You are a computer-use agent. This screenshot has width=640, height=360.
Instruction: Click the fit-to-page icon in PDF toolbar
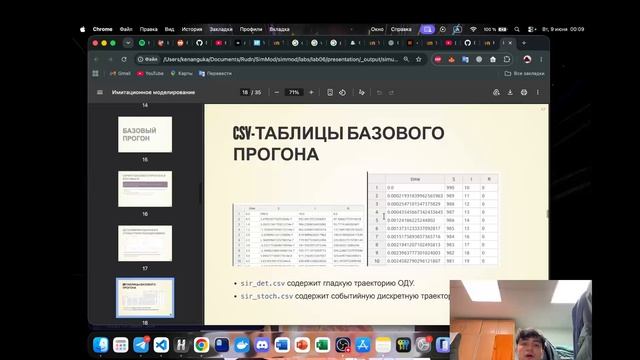(330, 93)
